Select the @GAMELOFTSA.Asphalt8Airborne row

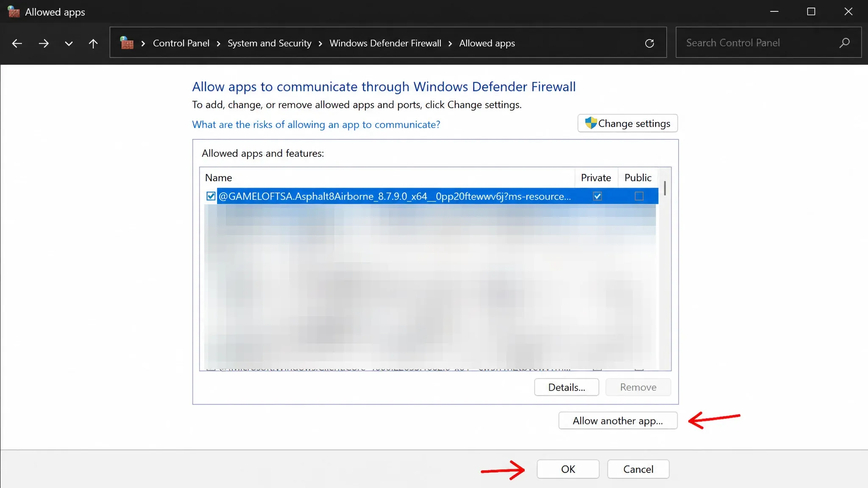[x=431, y=196]
